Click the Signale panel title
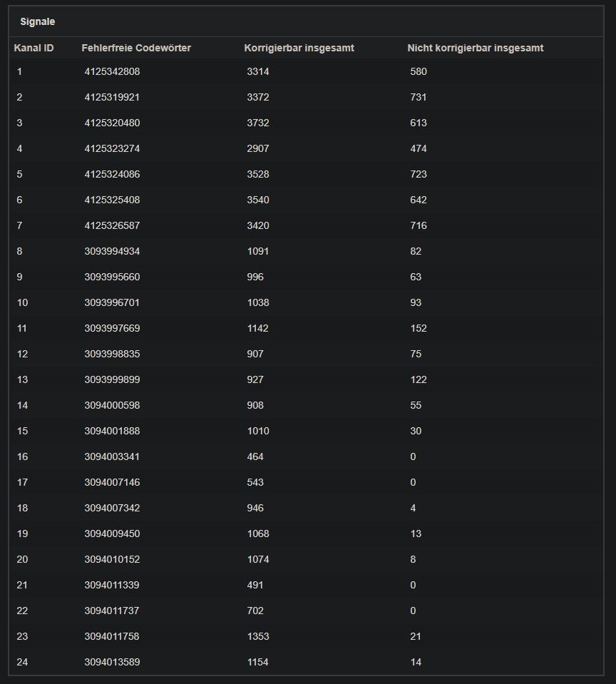This screenshot has height=684, width=616. pos(38,22)
